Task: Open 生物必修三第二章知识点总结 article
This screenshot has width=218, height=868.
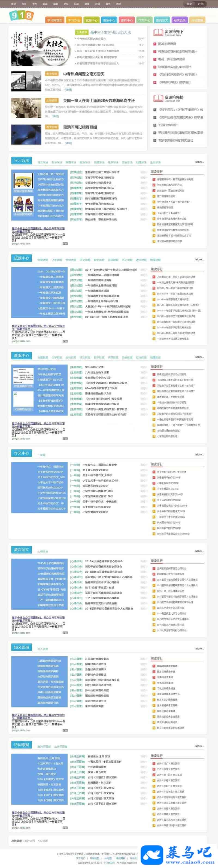Action: point(102,172)
